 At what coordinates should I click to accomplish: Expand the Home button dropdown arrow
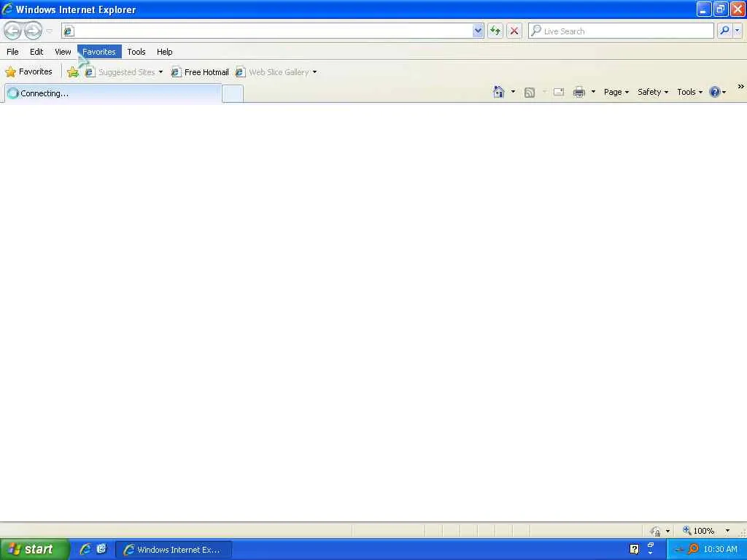513,91
